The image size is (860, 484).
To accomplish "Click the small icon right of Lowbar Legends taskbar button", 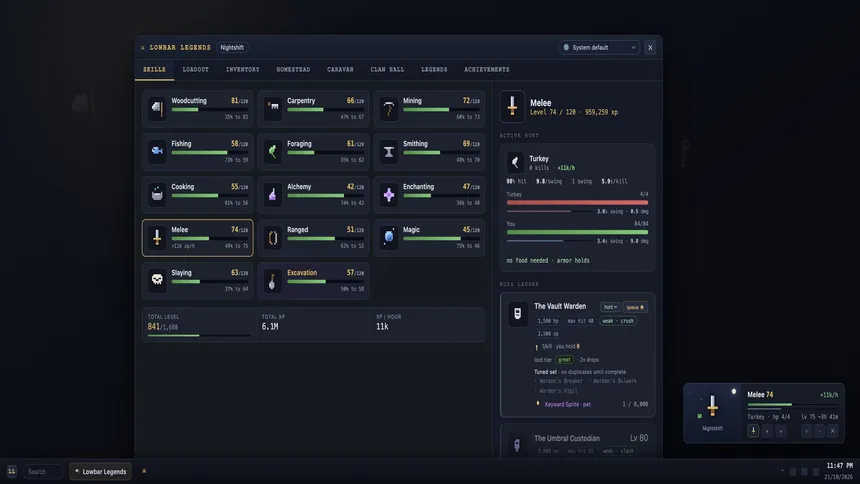I will 144,471.
